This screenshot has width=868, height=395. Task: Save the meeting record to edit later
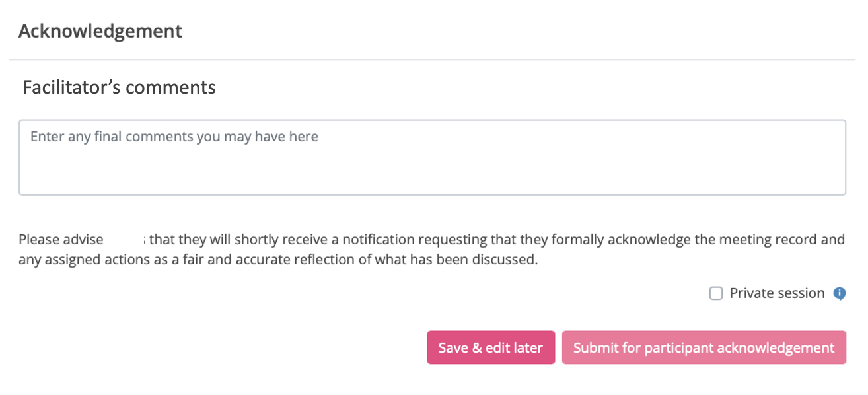click(x=491, y=347)
